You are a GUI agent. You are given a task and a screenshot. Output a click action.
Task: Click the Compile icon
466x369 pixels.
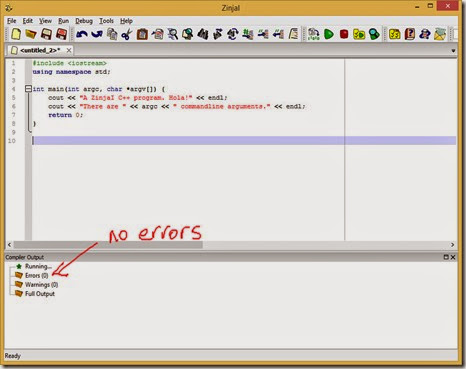click(x=313, y=34)
